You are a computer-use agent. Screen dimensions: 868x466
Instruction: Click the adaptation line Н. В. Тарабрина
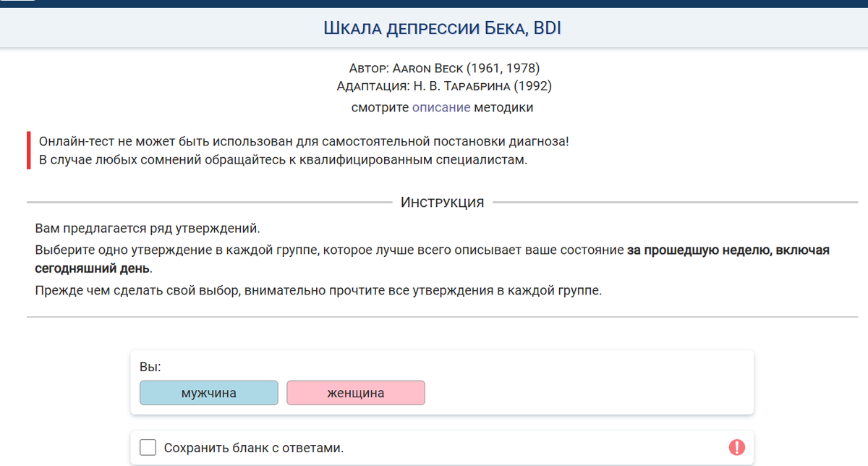click(x=443, y=85)
